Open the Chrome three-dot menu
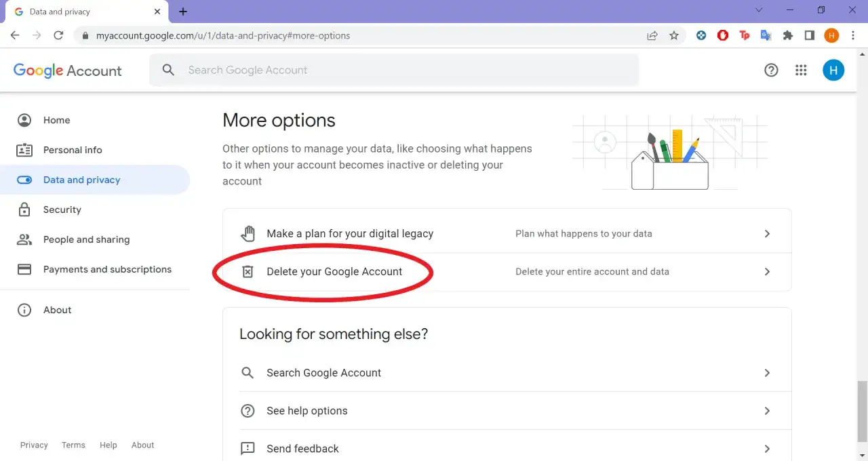The width and height of the screenshot is (868, 461). pos(853,35)
